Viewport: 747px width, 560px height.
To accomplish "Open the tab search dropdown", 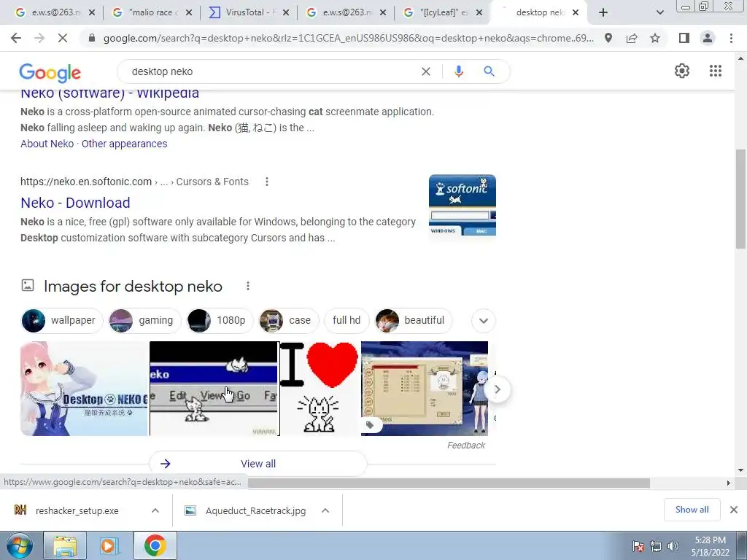I will pos(659,12).
